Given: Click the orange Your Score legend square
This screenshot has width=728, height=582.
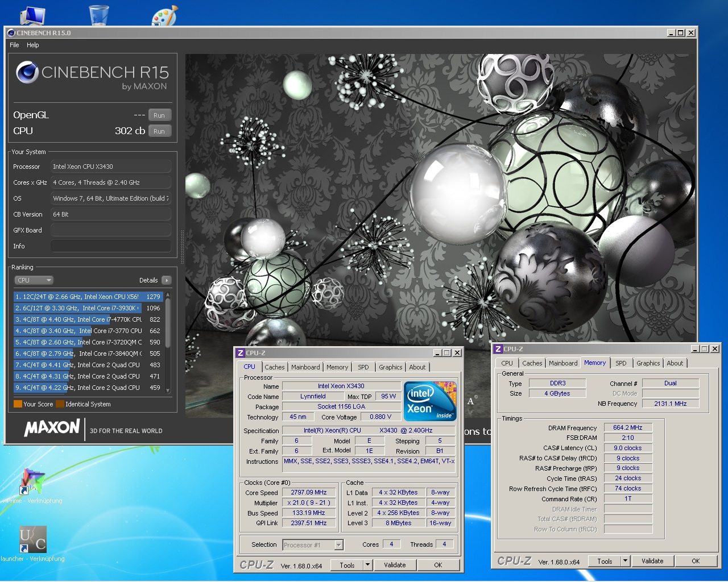Looking at the screenshot, I should [x=18, y=404].
